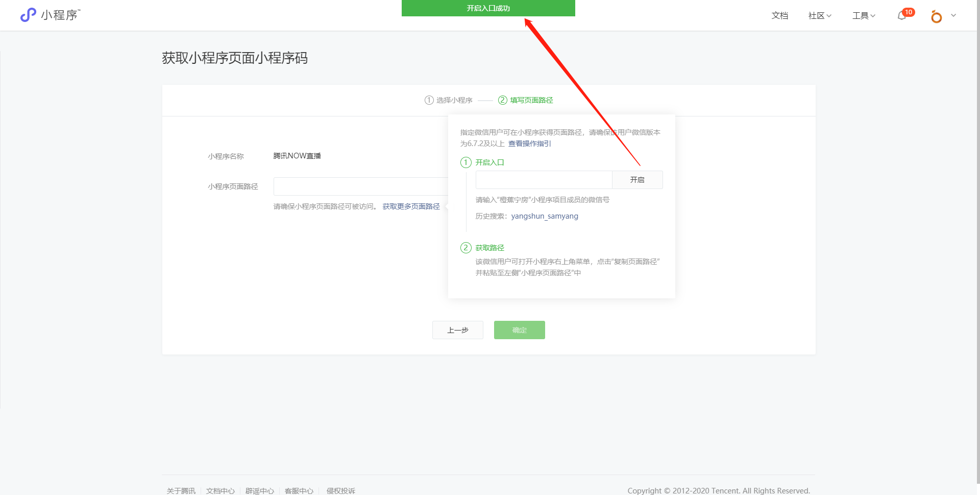Open the 文档 menu item

(780, 16)
